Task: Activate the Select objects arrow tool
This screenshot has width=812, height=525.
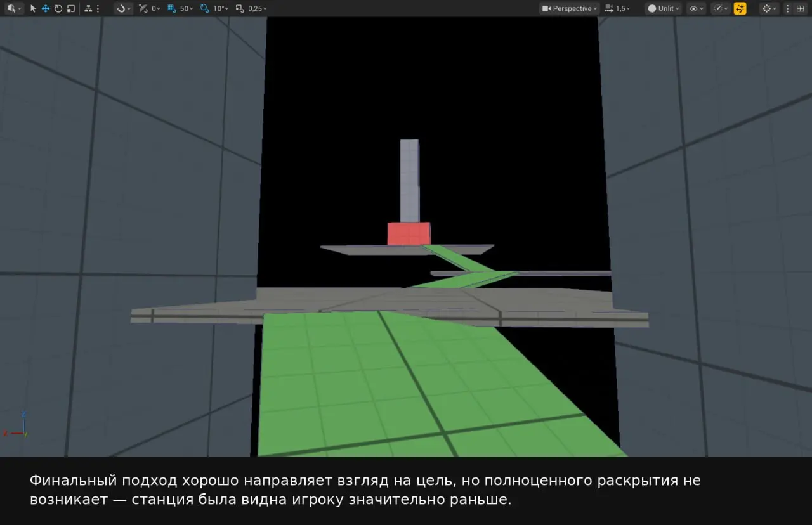Action: (33, 8)
